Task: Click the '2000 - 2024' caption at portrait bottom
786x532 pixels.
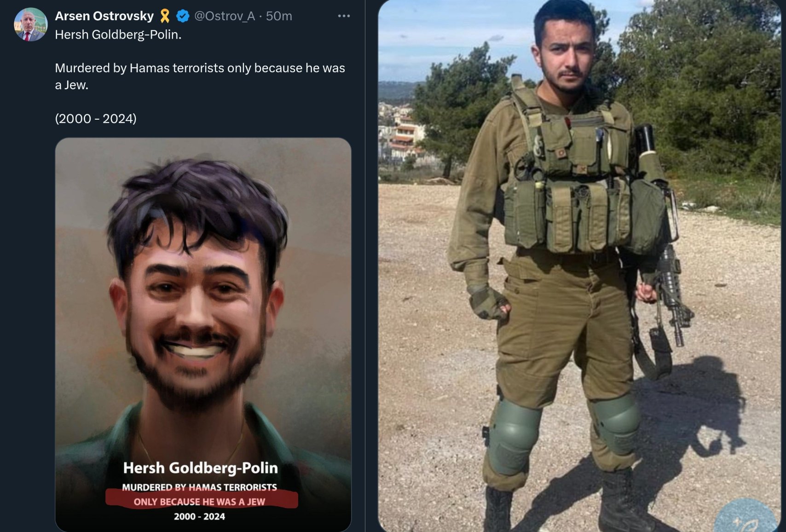Action: pyautogui.click(x=200, y=516)
